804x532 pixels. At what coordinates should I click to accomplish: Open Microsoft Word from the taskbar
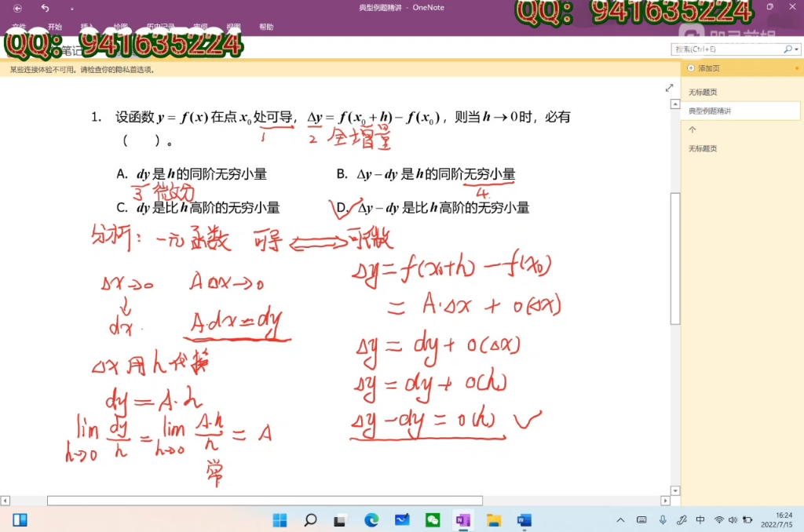tap(524, 519)
